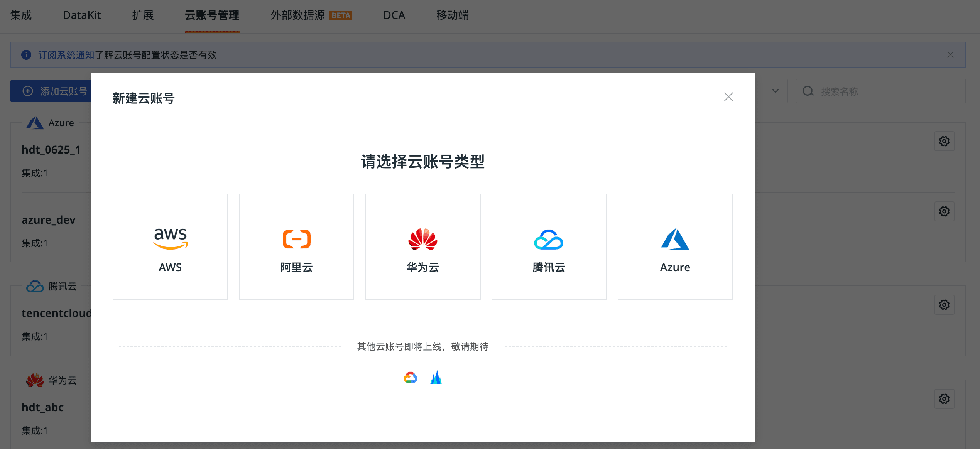Click the 添加云账号 button
The width and height of the screenshot is (980, 449).
(51, 91)
